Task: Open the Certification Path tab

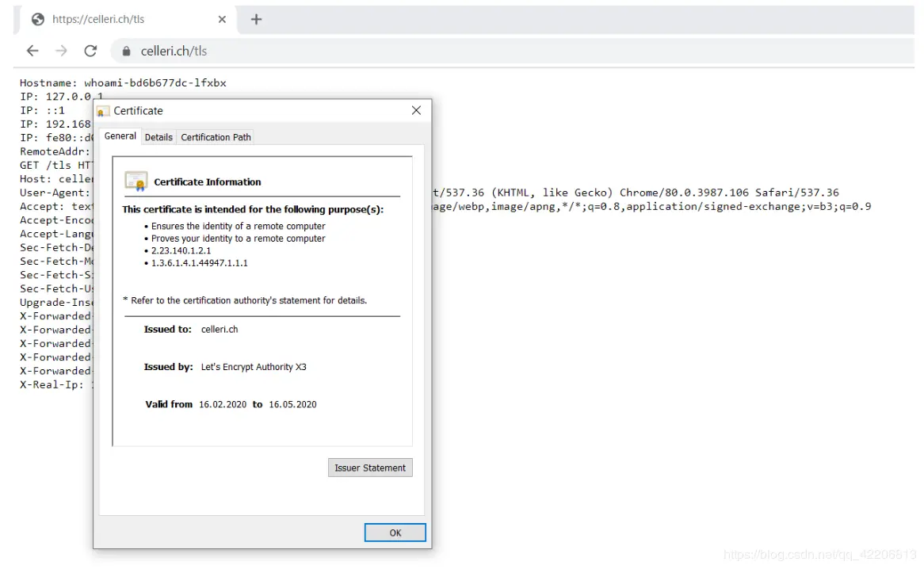Action: tap(216, 137)
